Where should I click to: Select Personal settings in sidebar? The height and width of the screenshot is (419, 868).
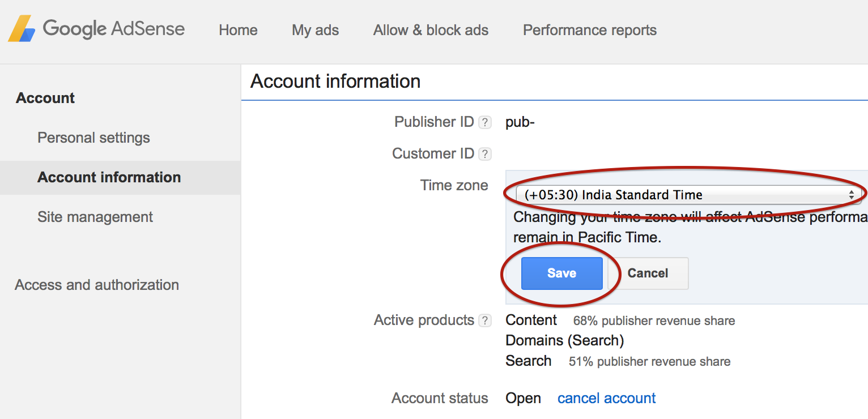tap(93, 138)
